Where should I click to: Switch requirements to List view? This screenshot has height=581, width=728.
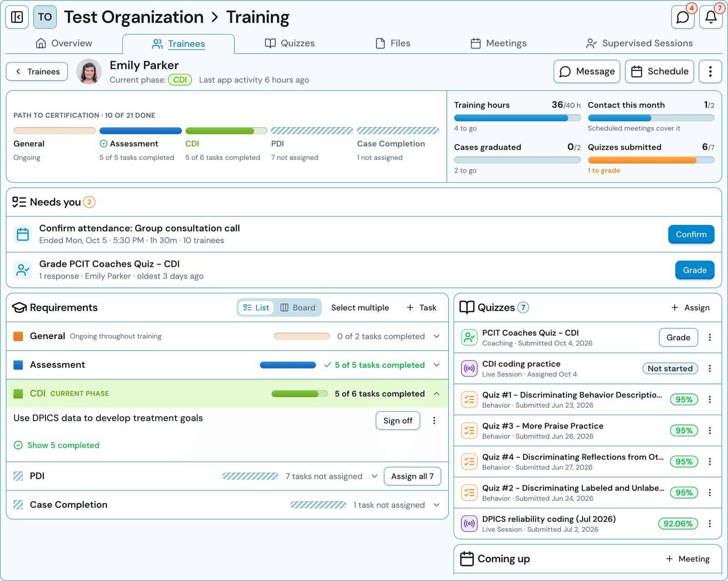256,308
